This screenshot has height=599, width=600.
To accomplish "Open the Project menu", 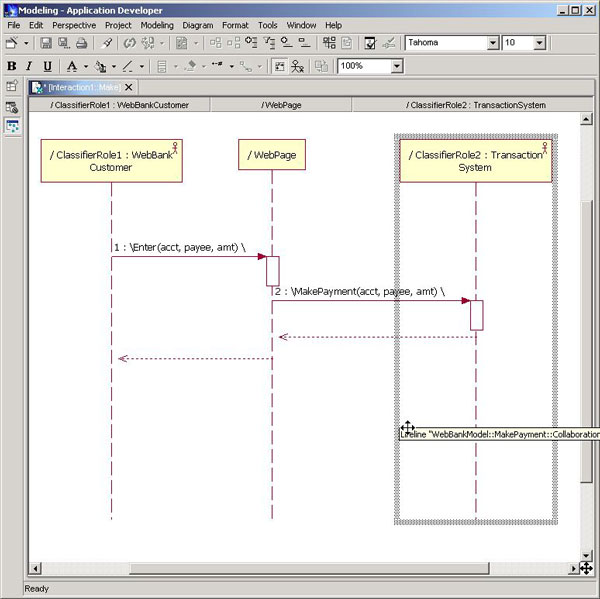I will (x=118, y=25).
